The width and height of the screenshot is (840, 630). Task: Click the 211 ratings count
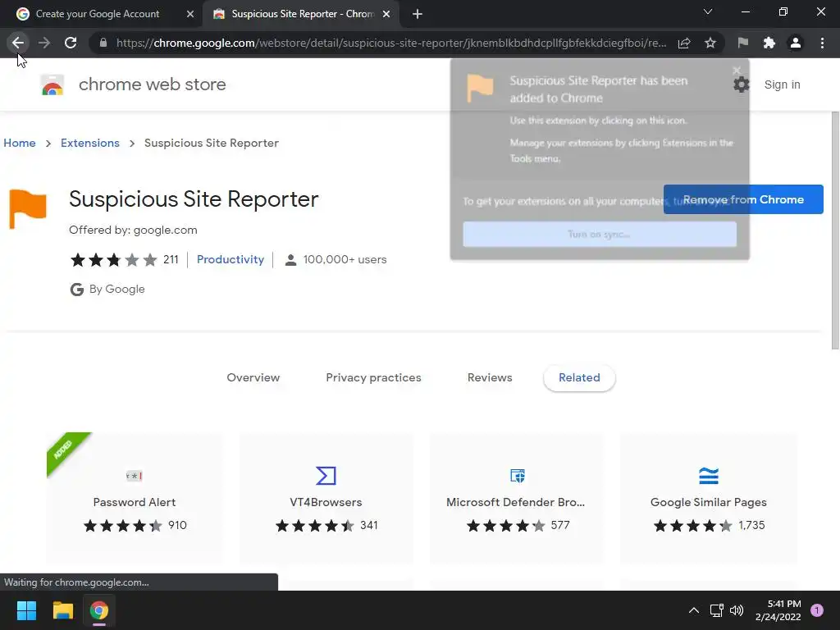pyautogui.click(x=171, y=259)
